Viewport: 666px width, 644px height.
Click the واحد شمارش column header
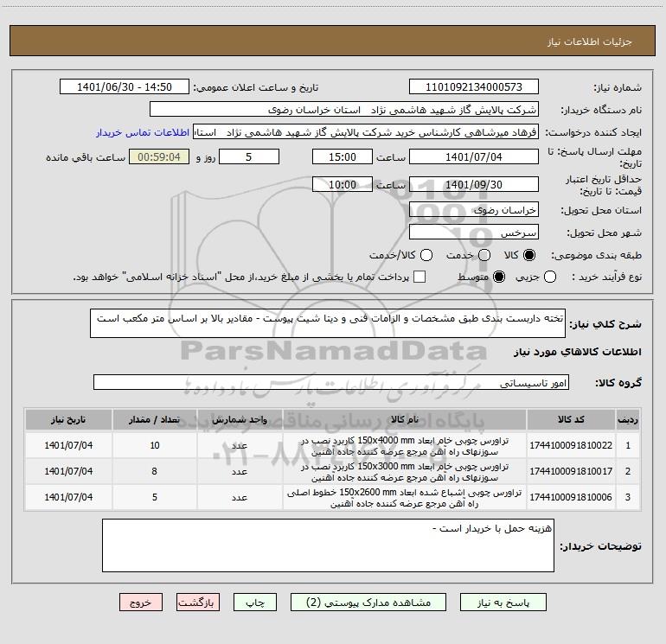coord(240,420)
